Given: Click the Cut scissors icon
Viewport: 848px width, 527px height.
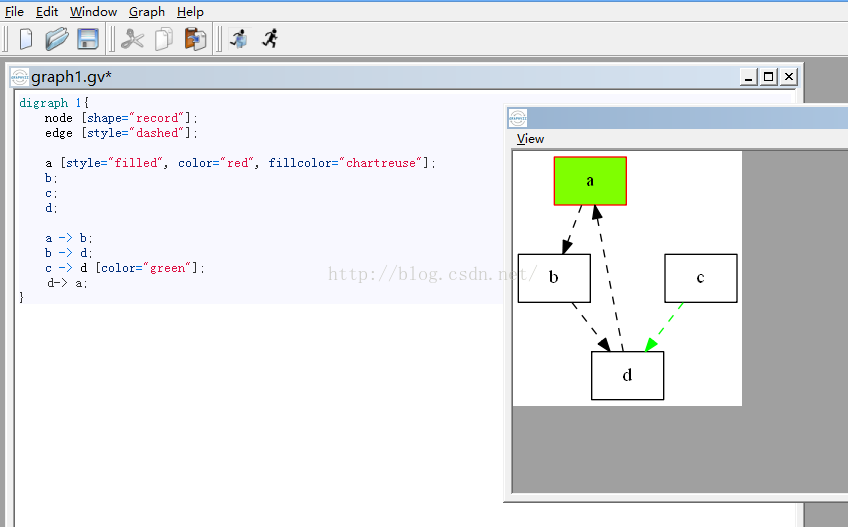Looking at the screenshot, I should 132,39.
